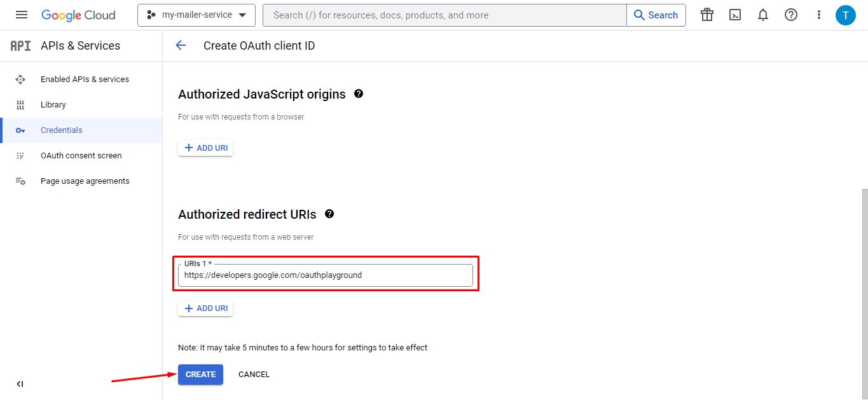
Task: Open the Cloud Shell terminal
Action: pos(734,15)
